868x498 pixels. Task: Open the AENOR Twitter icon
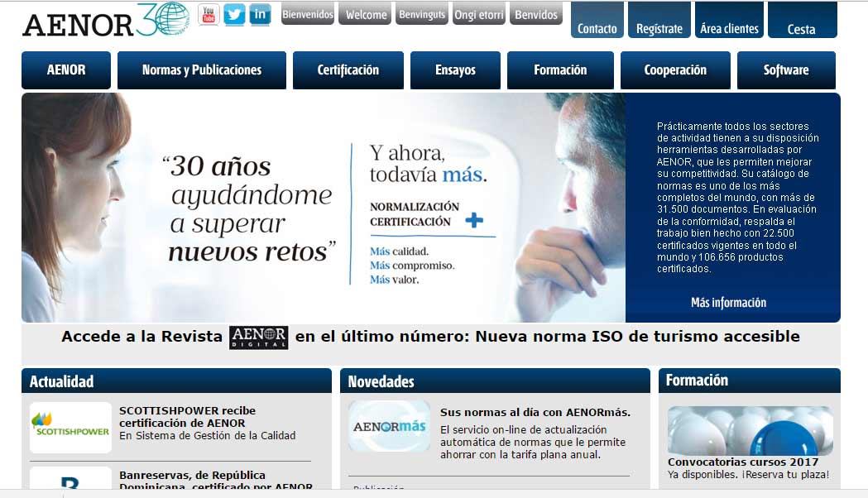coord(234,14)
